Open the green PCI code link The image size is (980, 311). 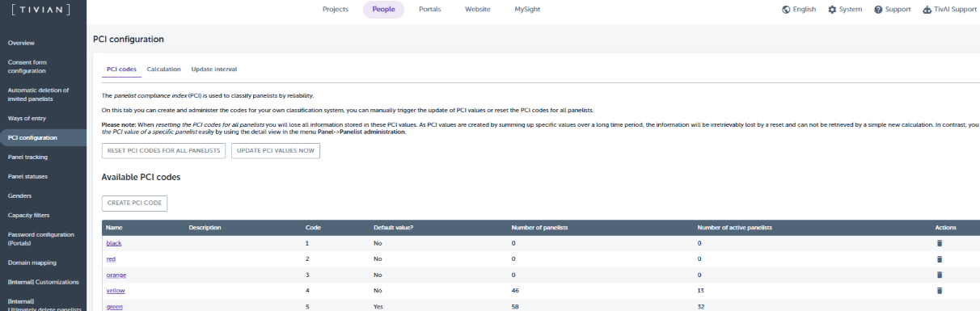pos(115,307)
